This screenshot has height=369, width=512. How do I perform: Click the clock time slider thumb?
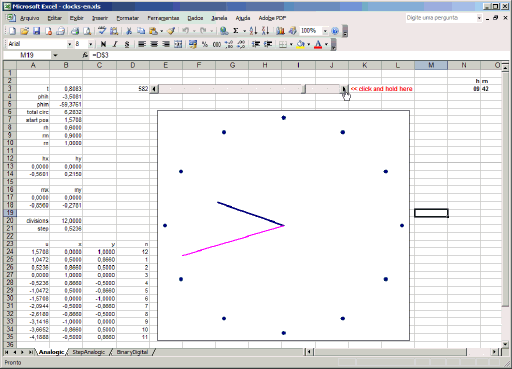(x=303, y=89)
